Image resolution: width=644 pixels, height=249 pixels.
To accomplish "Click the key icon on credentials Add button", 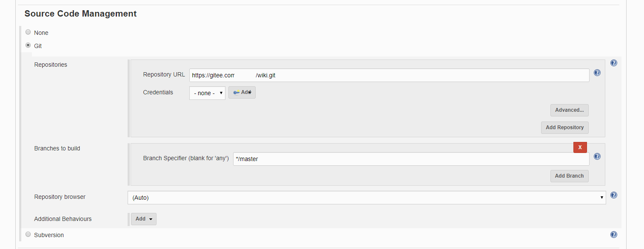I will (236, 93).
